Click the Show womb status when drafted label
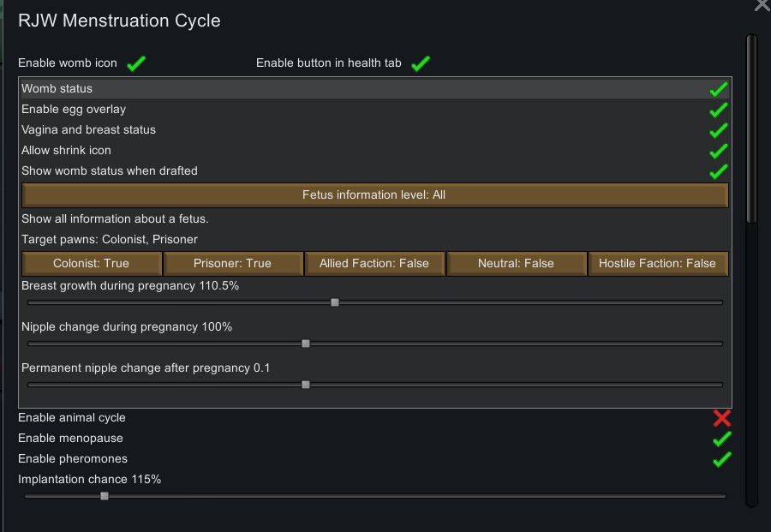The width and height of the screenshot is (771, 532). tap(110, 170)
